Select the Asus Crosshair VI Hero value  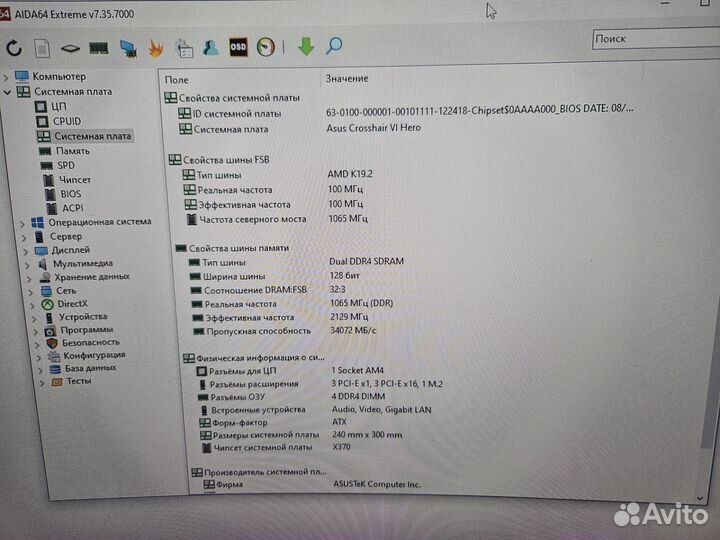click(373, 128)
